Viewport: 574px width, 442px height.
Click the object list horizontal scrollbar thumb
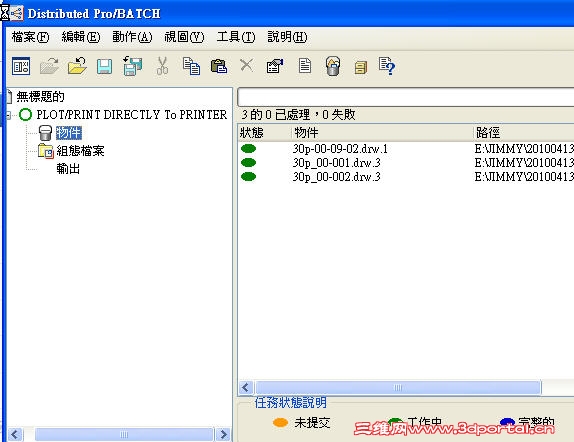(398, 387)
